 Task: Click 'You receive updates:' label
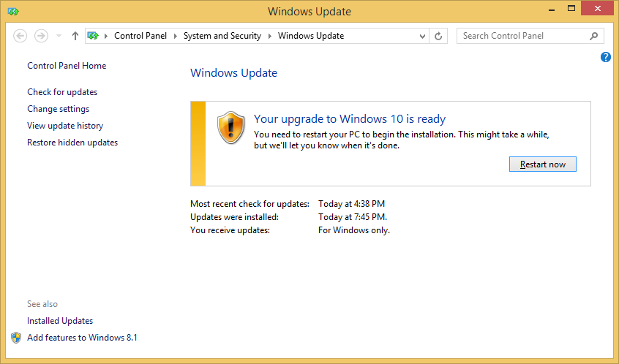click(x=230, y=230)
